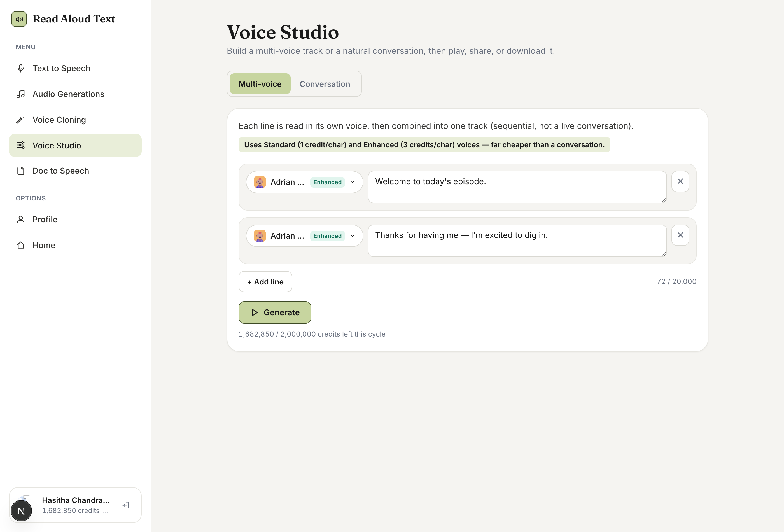This screenshot has height=532, width=784.
Task: Click Enhanced badge on first line voice
Action: [327, 182]
